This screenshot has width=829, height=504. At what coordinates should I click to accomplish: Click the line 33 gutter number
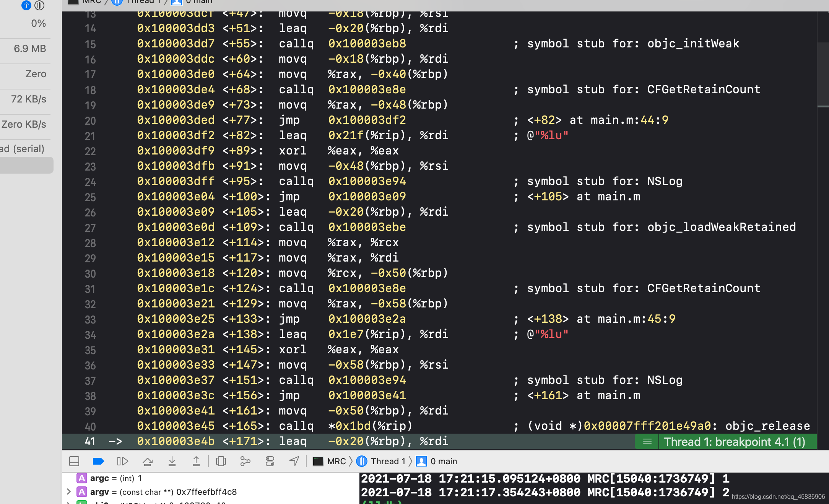click(90, 319)
